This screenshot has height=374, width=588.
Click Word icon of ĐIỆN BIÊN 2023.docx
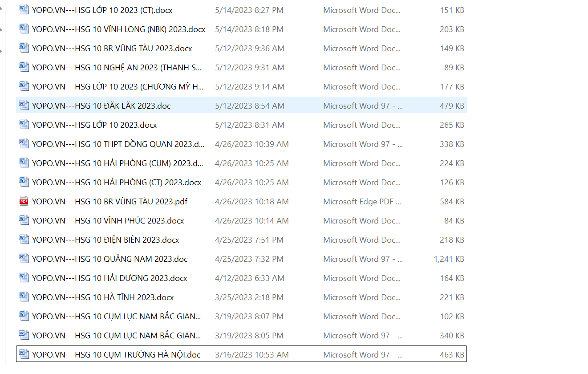click(x=24, y=240)
